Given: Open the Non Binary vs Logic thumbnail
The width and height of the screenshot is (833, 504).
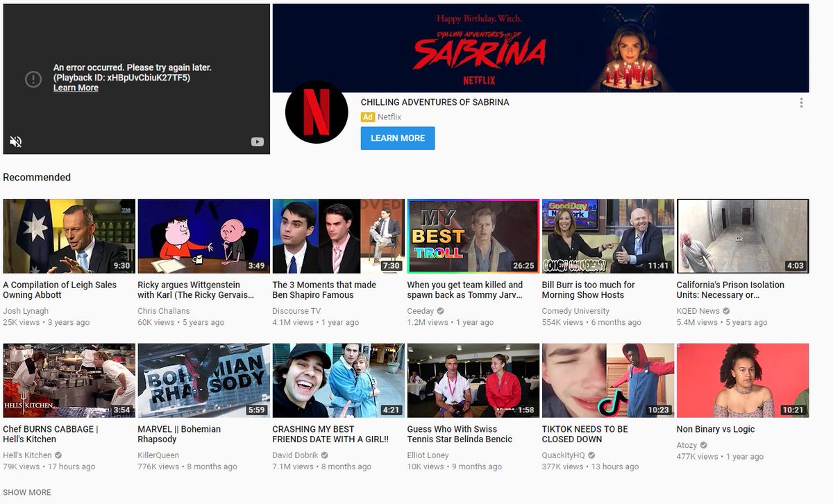Looking at the screenshot, I should point(743,380).
